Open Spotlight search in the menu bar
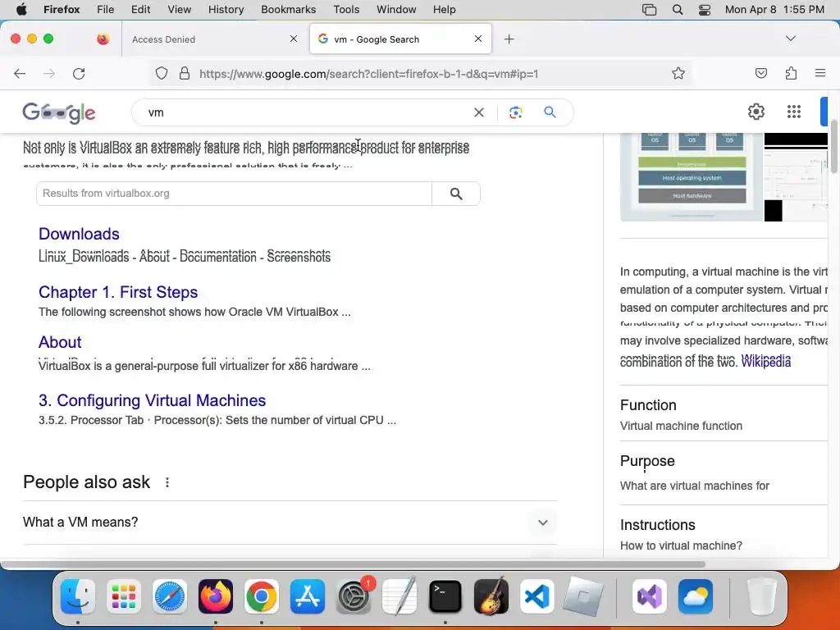 click(677, 10)
